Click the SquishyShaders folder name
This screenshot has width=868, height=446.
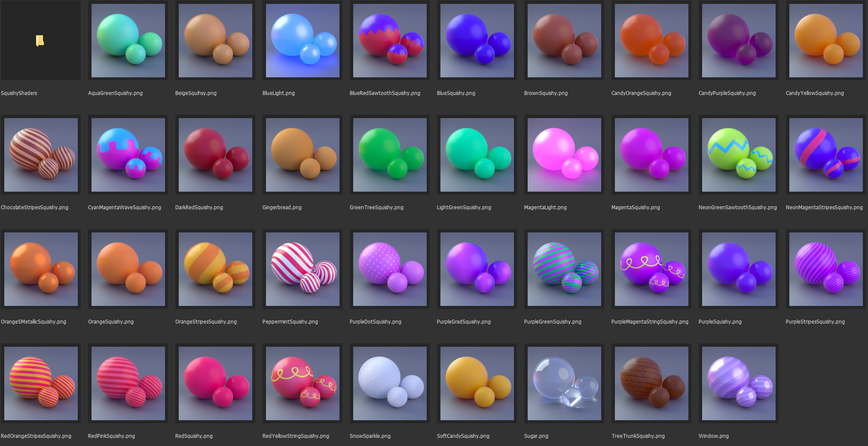(19, 93)
